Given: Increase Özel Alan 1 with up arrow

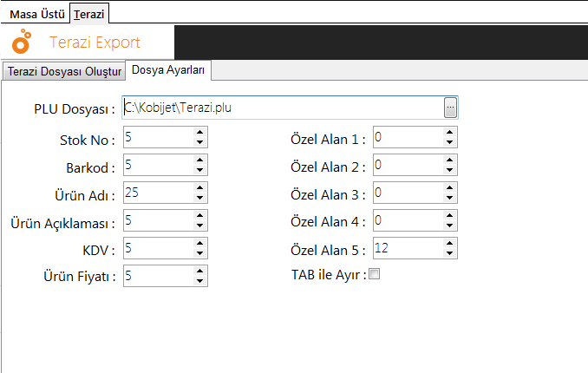Looking at the screenshot, I should point(449,132).
